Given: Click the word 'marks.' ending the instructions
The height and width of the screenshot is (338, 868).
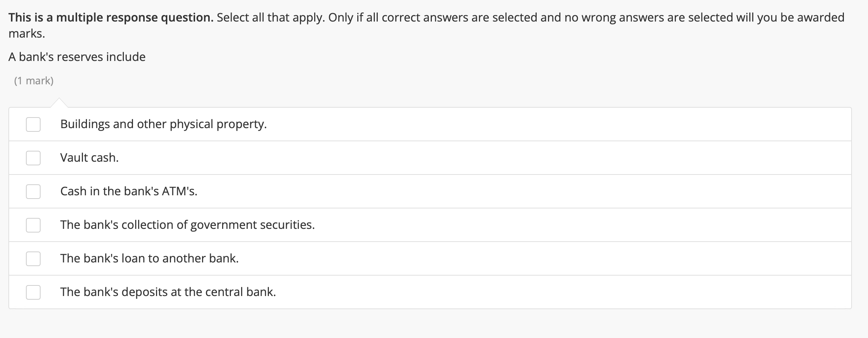Looking at the screenshot, I should click(27, 34).
